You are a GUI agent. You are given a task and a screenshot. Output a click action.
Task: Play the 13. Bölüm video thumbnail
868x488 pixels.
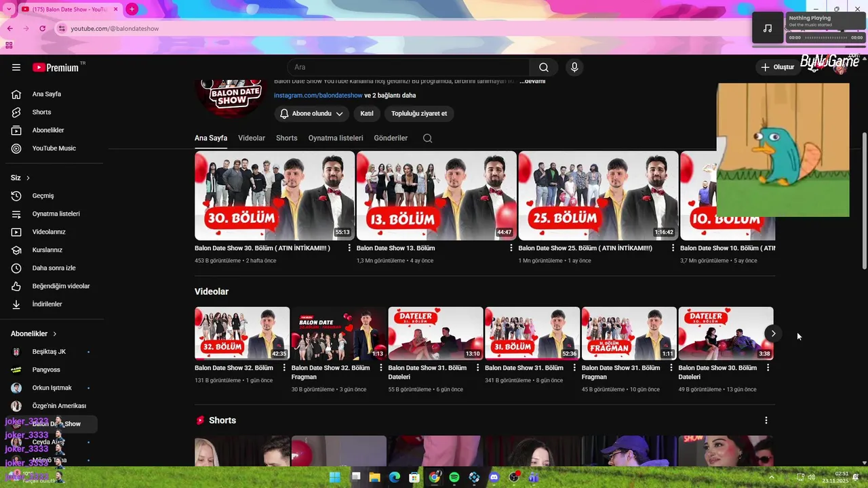(x=436, y=196)
